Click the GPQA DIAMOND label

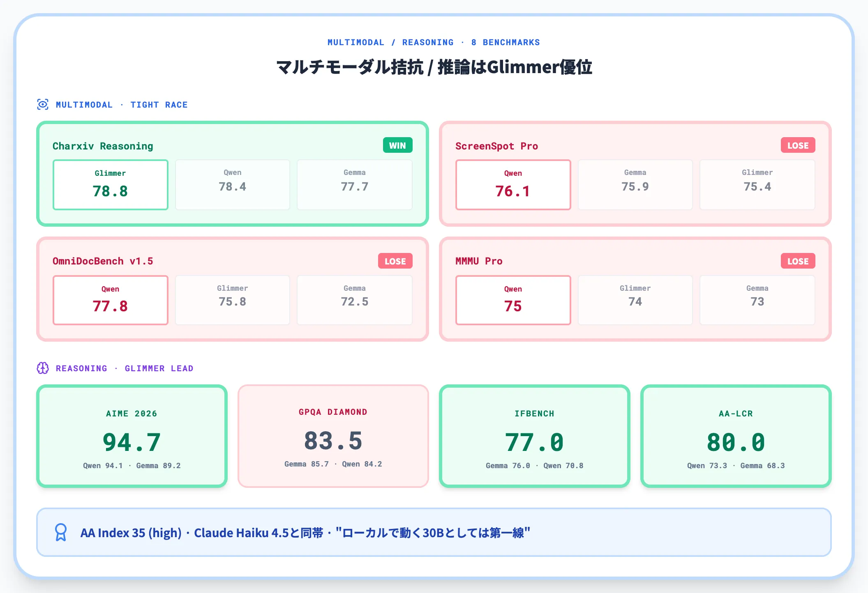click(x=333, y=412)
